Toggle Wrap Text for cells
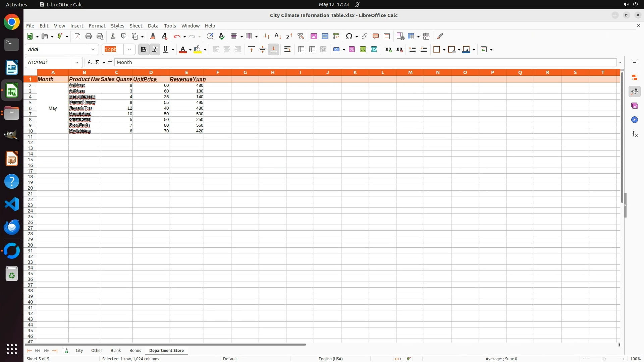 287,50
